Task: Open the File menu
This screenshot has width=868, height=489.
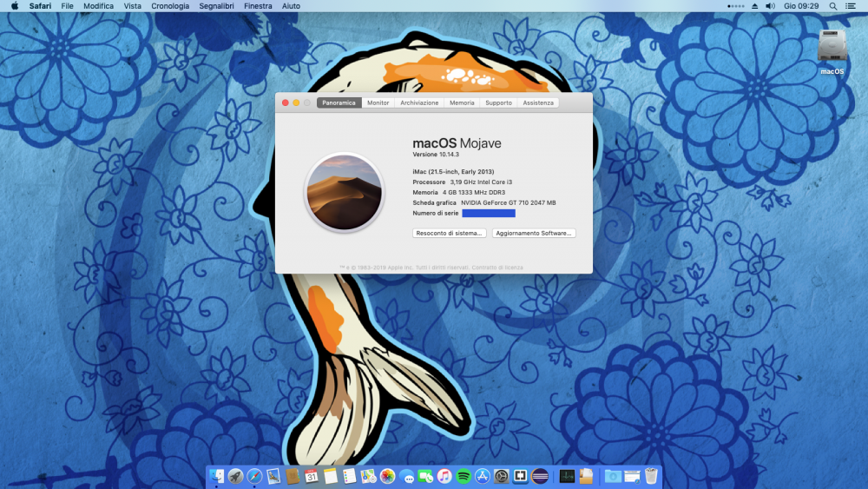Action: (67, 6)
